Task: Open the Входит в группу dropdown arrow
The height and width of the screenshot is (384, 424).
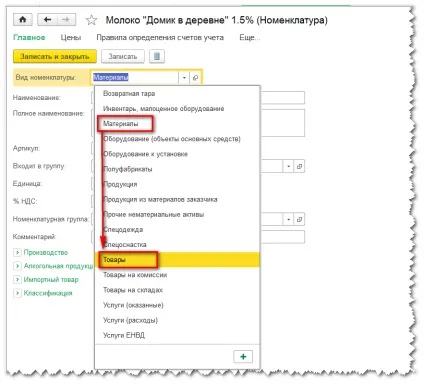Action: pyautogui.click(x=288, y=166)
